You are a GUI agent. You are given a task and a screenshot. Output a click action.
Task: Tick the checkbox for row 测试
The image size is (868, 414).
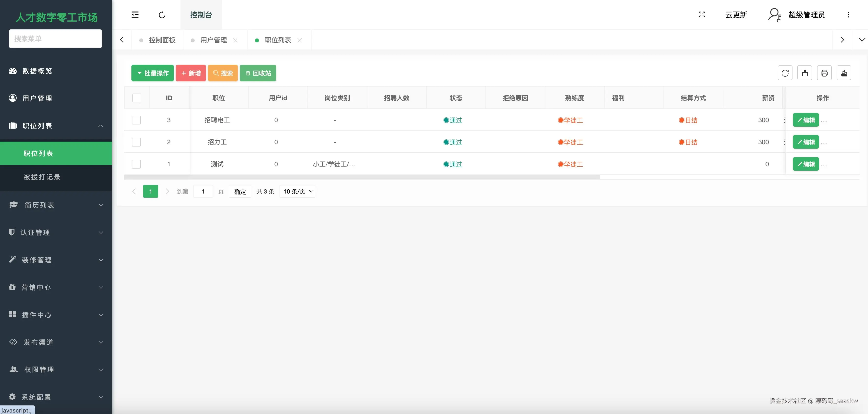(137, 164)
